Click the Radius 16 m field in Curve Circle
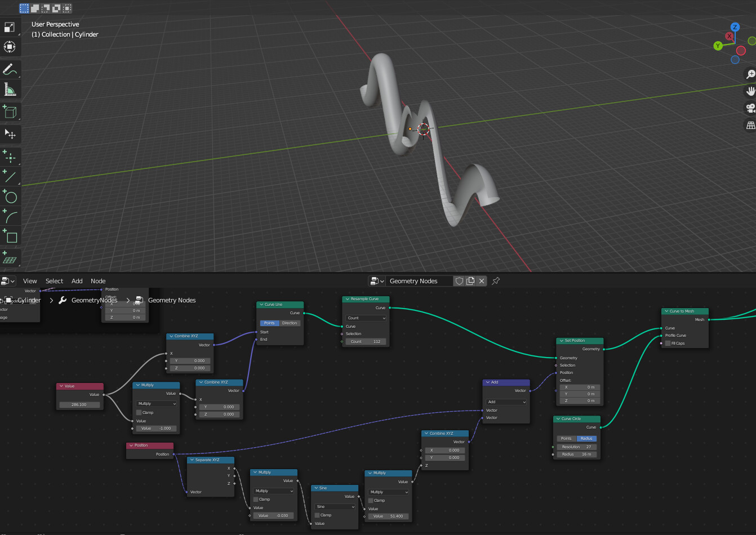Image resolution: width=756 pixels, height=535 pixels. [x=577, y=454]
